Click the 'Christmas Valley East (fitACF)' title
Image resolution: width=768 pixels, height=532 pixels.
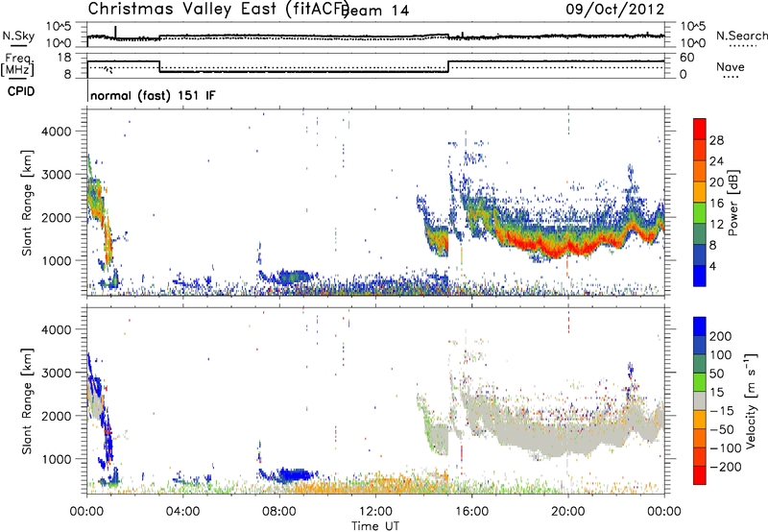pos(219,10)
